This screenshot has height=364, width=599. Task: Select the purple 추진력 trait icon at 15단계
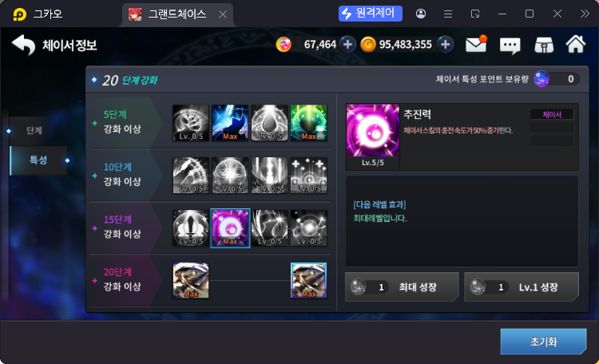point(230,228)
